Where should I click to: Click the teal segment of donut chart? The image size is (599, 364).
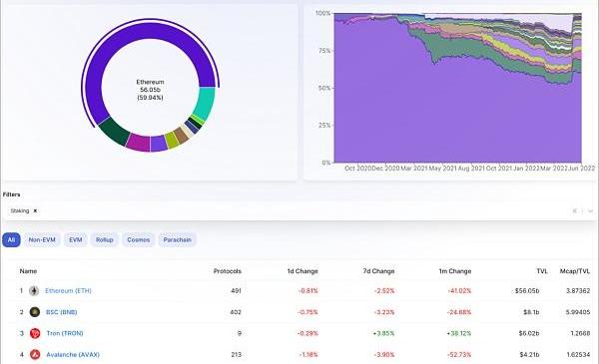click(205, 104)
